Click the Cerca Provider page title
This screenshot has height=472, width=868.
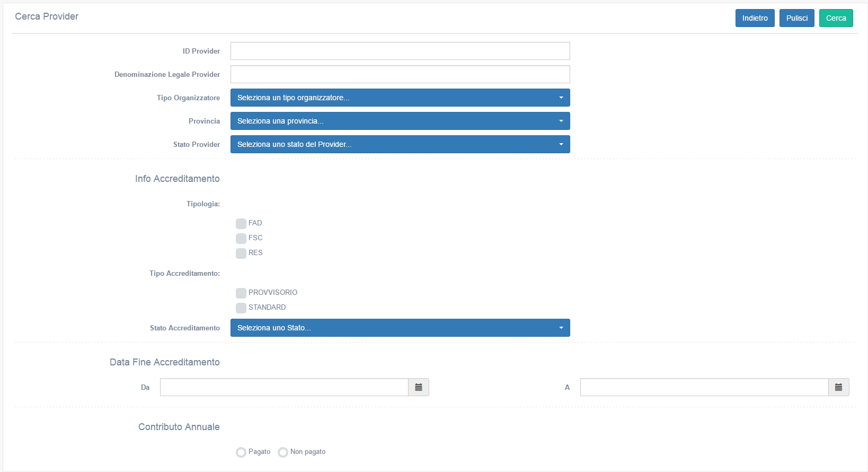point(47,16)
